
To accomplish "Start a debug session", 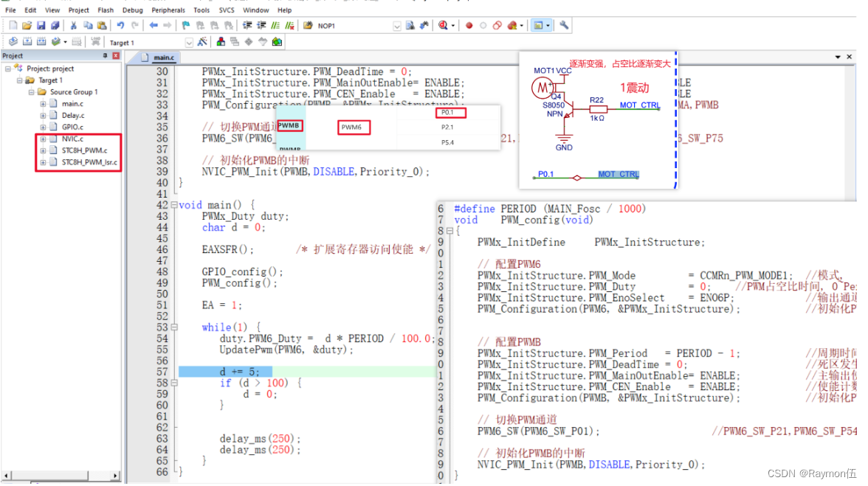I will [441, 25].
